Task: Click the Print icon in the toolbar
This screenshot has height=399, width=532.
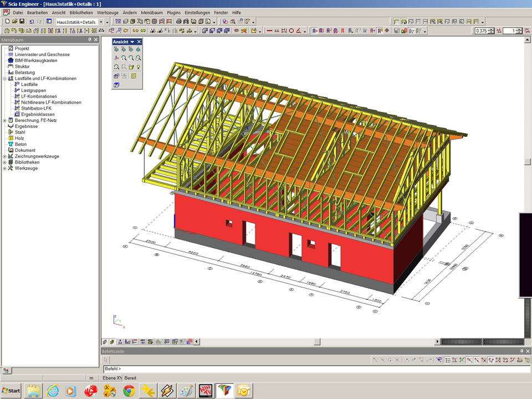Action: click(179, 22)
